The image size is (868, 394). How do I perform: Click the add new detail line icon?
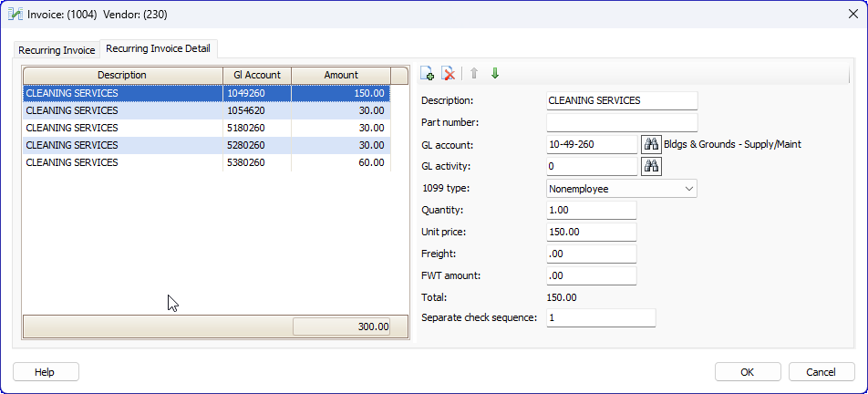pyautogui.click(x=428, y=74)
